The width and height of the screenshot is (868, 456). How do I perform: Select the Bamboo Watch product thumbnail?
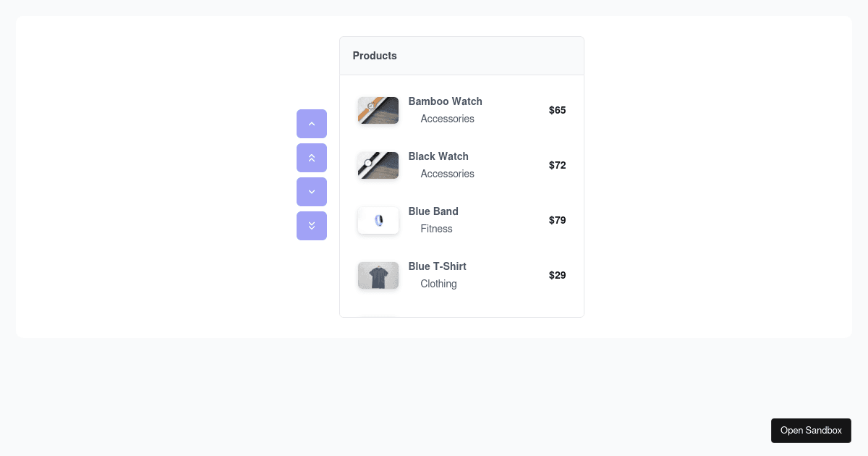click(x=378, y=110)
